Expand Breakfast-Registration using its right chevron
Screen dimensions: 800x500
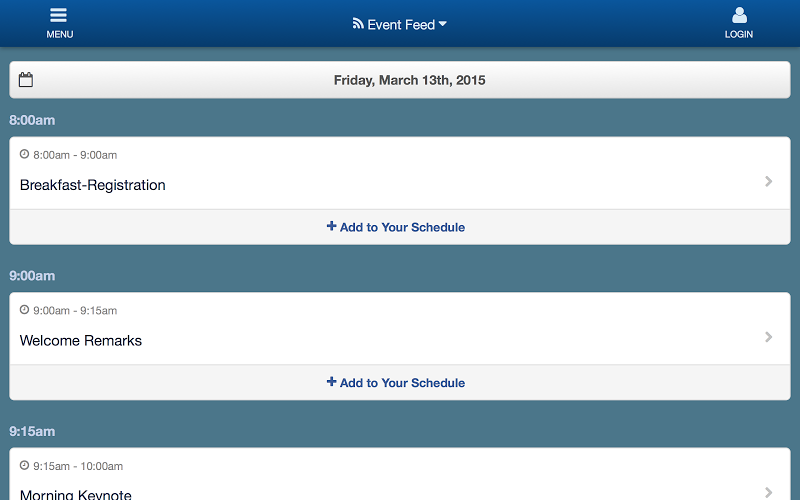[769, 181]
